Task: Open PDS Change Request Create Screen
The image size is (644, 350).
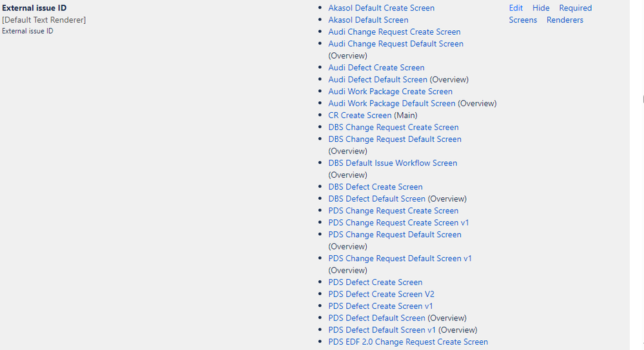Action: click(393, 210)
